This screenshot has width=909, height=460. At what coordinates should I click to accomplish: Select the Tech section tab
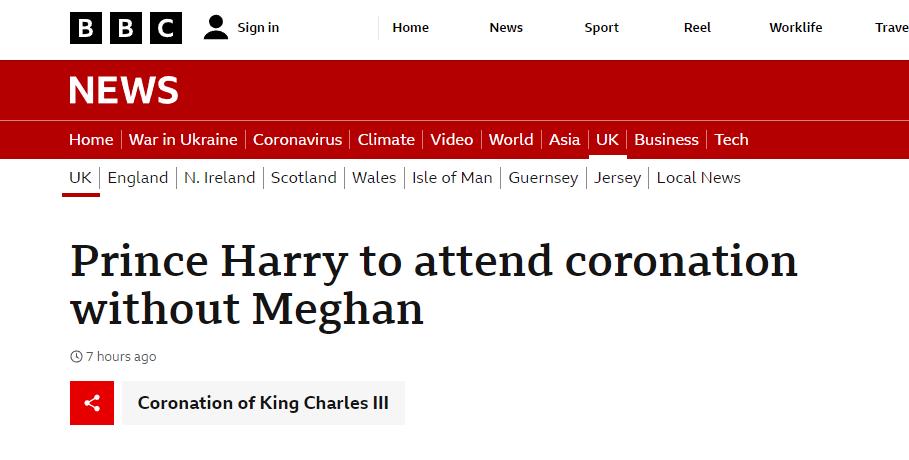pos(731,140)
